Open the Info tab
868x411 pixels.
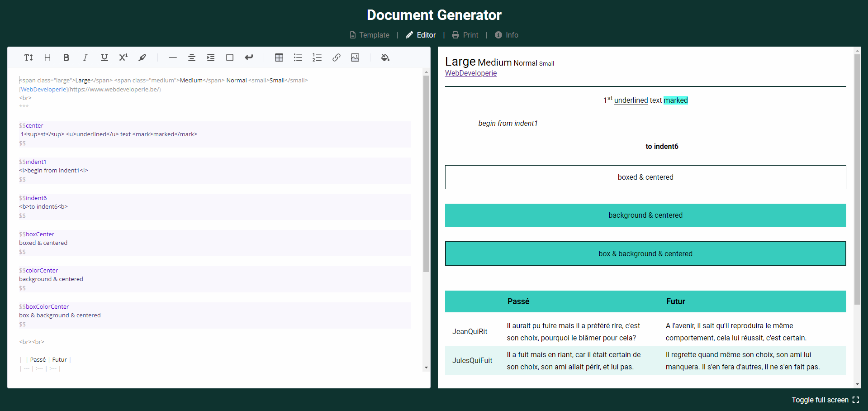[x=507, y=35]
